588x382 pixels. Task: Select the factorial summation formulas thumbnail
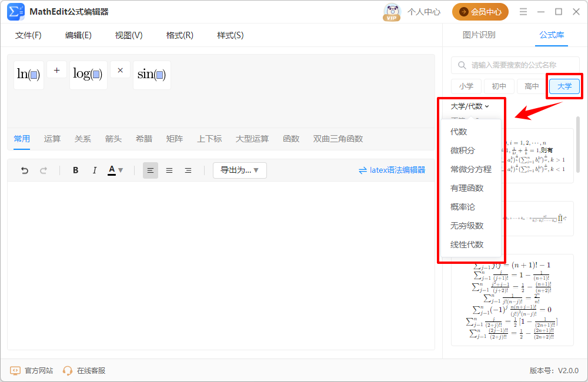(x=512, y=300)
